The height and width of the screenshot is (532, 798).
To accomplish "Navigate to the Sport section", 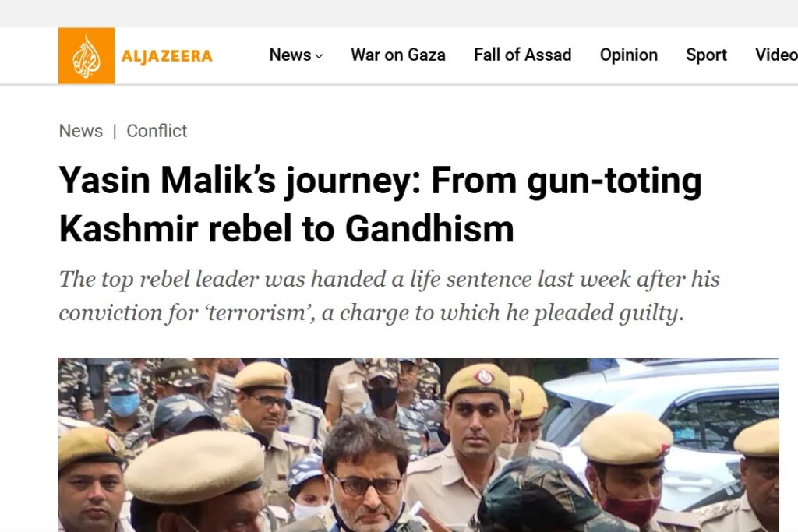I will pos(706,55).
